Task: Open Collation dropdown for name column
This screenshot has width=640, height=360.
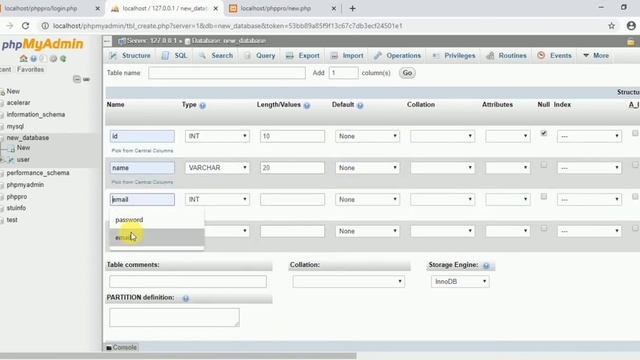Action: (442, 168)
